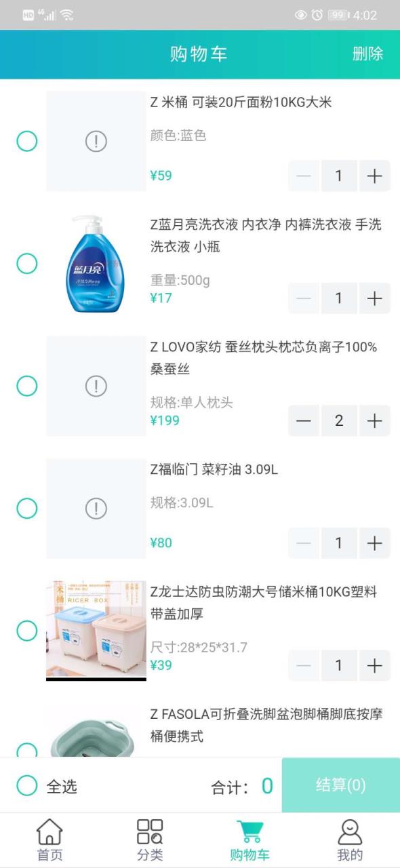
Task: Increase quantity of 福临门 菜籽油
Action: pos(374,542)
